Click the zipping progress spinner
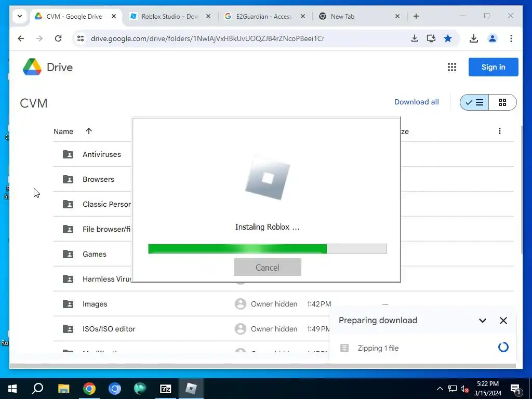This screenshot has height=399, width=532. [x=503, y=347]
